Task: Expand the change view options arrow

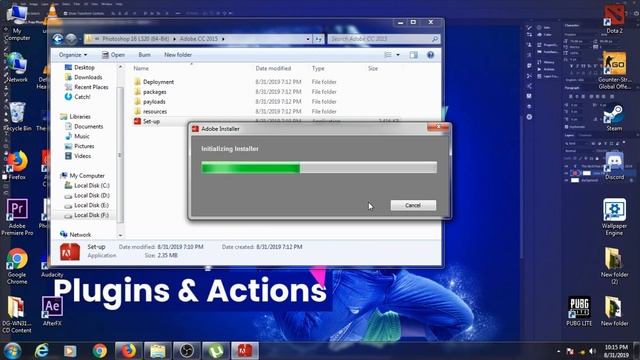Action: (398, 55)
